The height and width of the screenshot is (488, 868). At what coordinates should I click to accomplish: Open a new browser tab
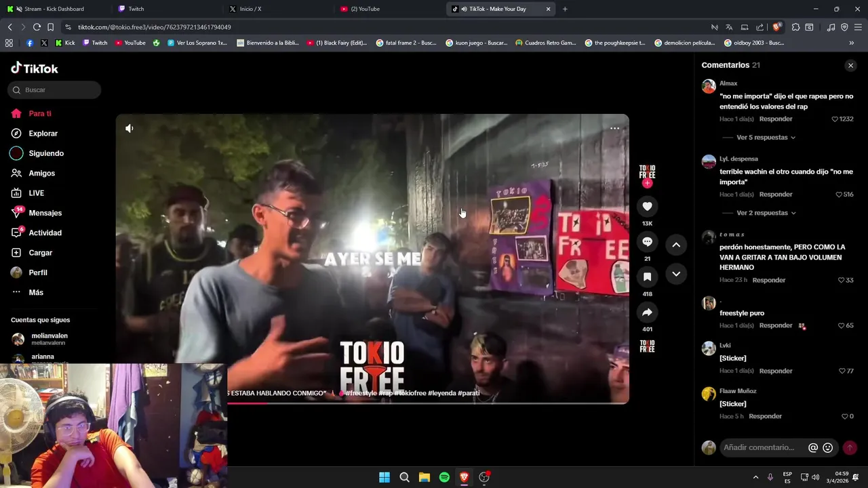tap(565, 9)
